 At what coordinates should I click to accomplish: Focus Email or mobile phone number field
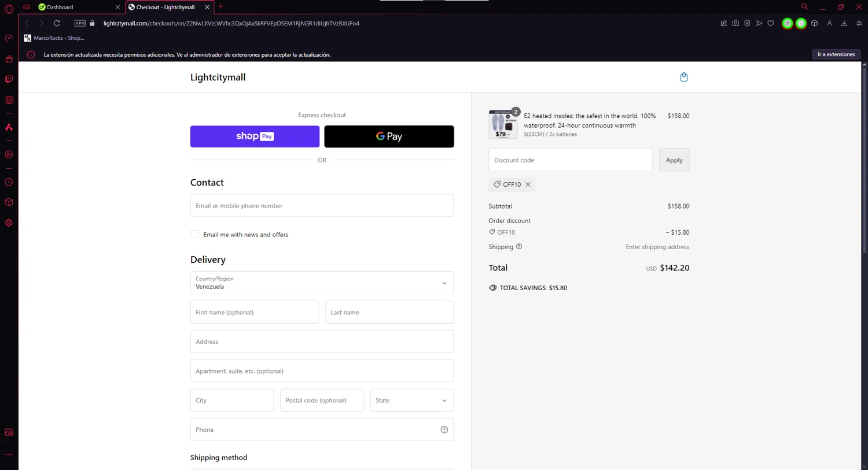point(322,205)
